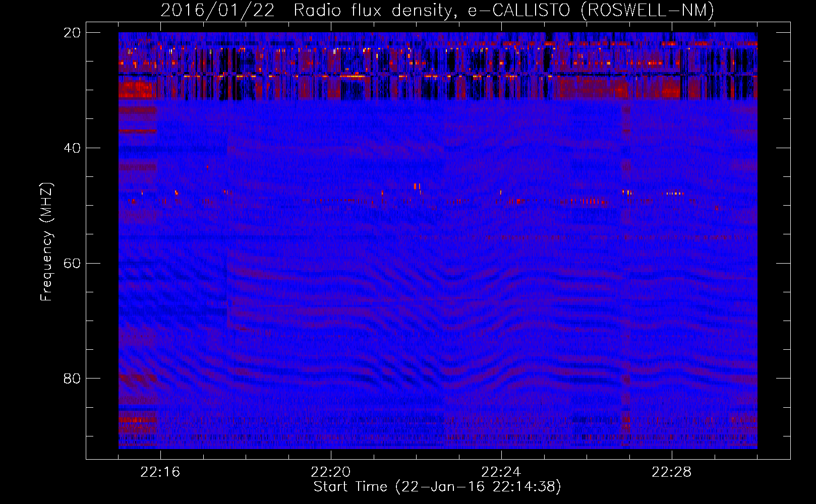Image resolution: width=816 pixels, height=504 pixels.
Task: Click the 22:16 time tick label
Action: (x=160, y=472)
